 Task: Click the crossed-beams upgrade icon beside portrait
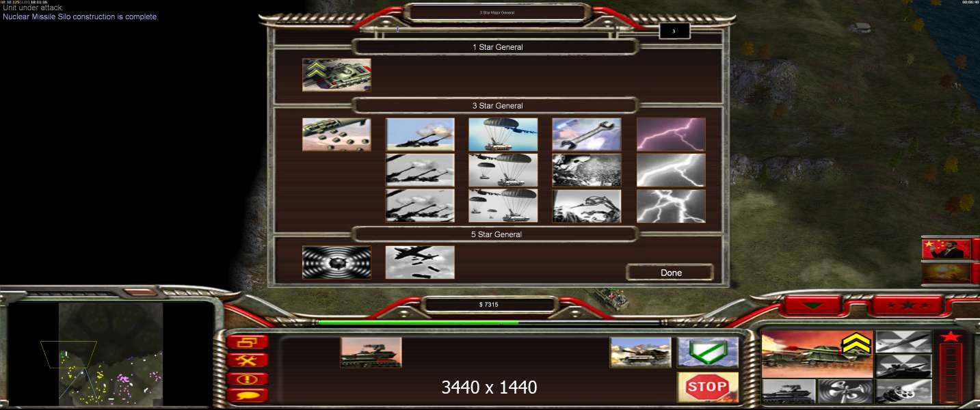click(904, 342)
